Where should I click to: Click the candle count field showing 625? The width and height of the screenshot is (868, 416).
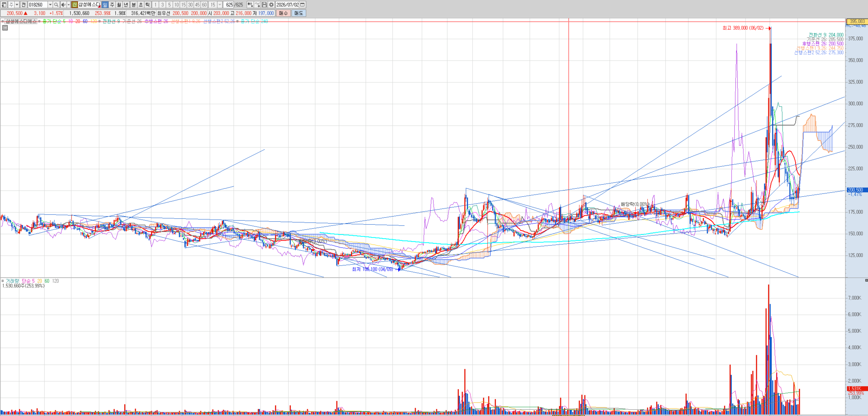(229, 5)
